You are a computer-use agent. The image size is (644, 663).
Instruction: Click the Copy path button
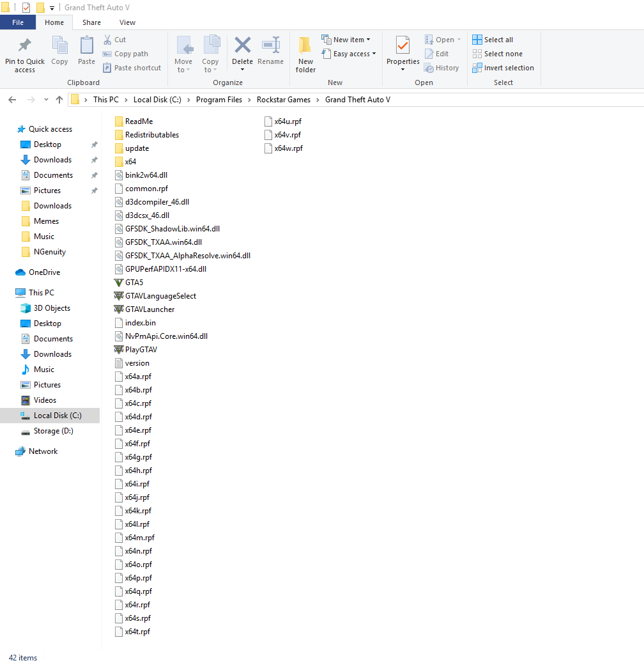125,54
